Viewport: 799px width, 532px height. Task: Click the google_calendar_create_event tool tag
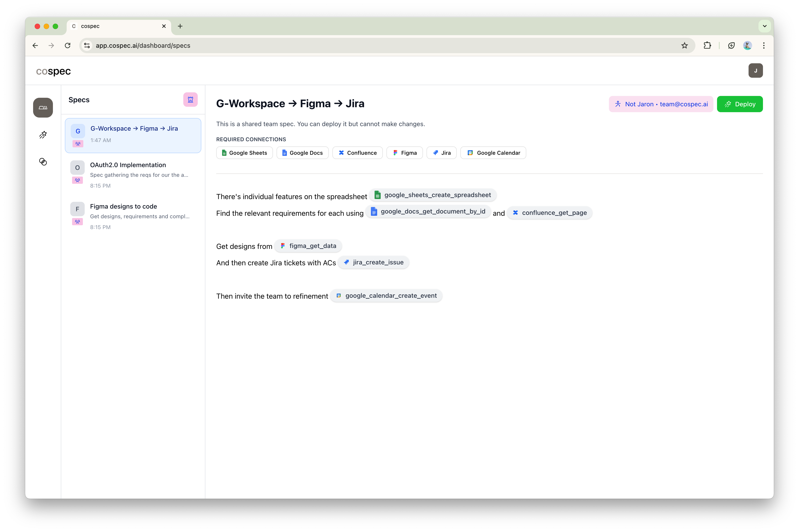[x=386, y=296]
